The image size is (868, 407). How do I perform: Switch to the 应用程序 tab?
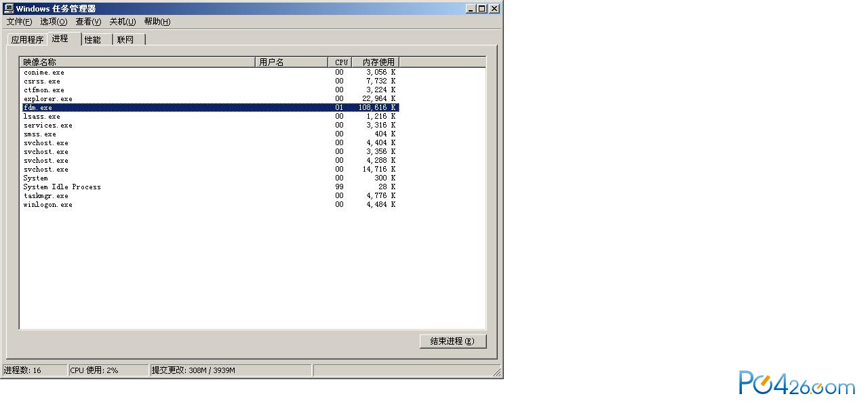click(x=27, y=39)
